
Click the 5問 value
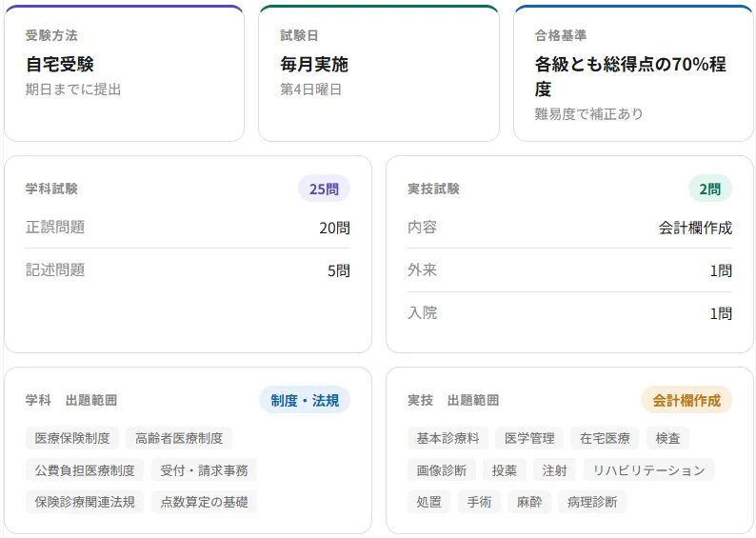click(339, 270)
